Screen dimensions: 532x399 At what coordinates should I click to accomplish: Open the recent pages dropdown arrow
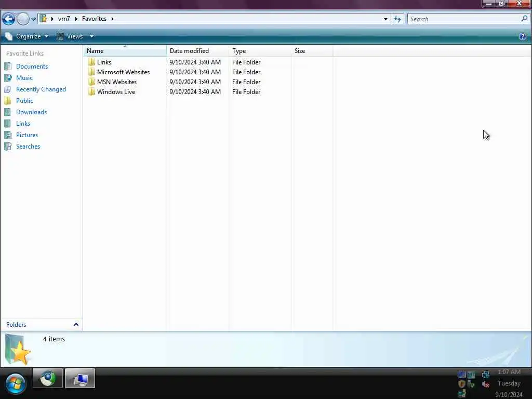click(33, 19)
